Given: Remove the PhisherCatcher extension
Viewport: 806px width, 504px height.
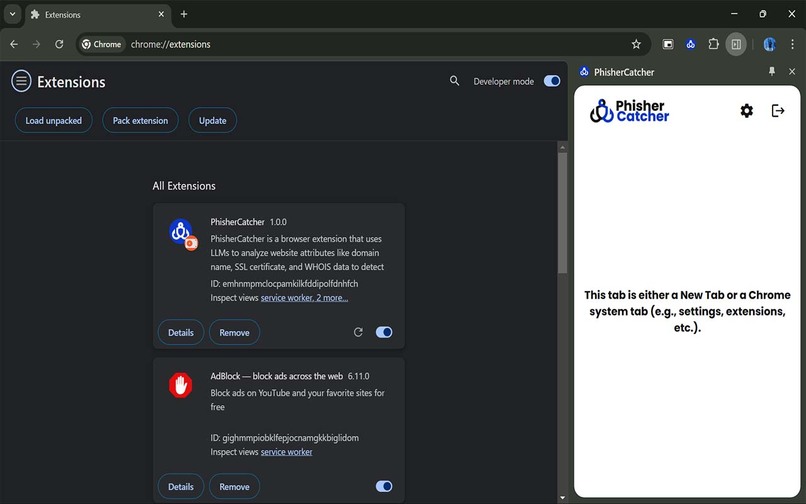Looking at the screenshot, I should (x=234, y=332).
